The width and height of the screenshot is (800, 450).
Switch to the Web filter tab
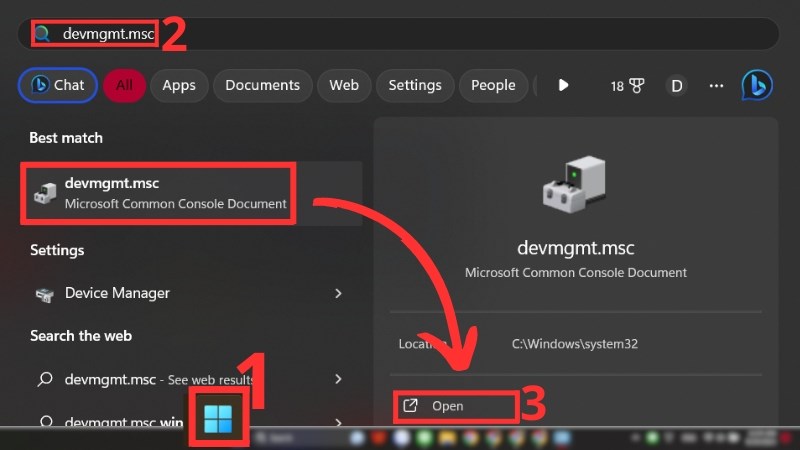click(x=344, y=85)
